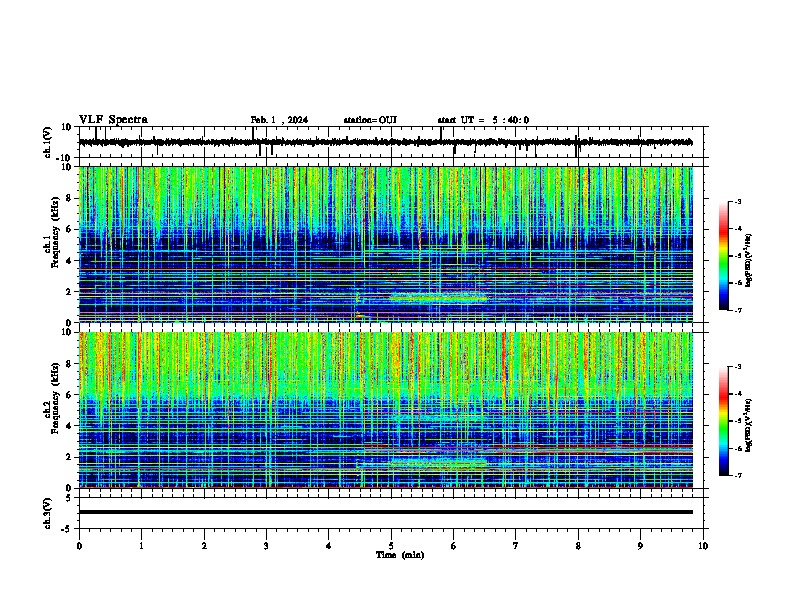Screen dimensions: 792x612
Task: Click the "station=OUI" label
Action: tap(370, 120)
